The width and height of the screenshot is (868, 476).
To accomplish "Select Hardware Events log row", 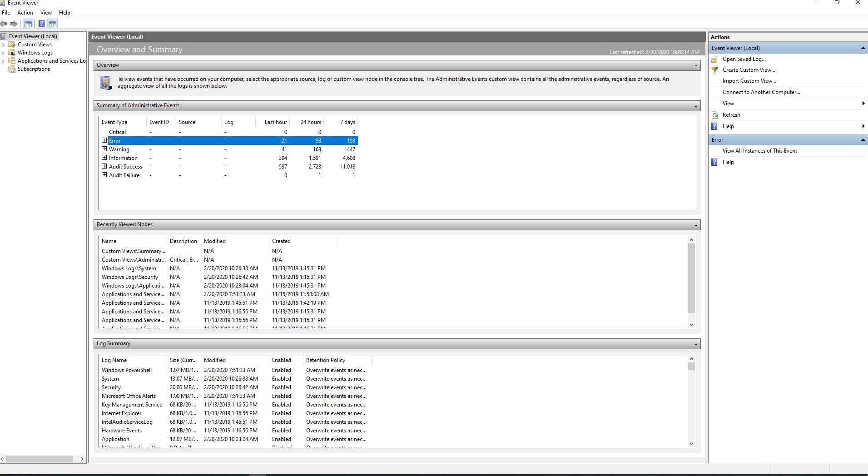I will [x=234, y=431].
